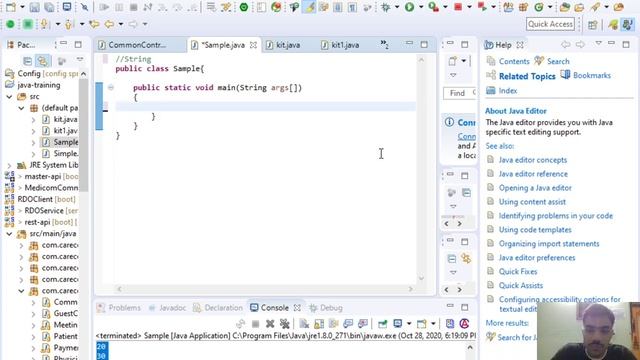
Task: Click the Quick Access search field
Action: [550, 24]
